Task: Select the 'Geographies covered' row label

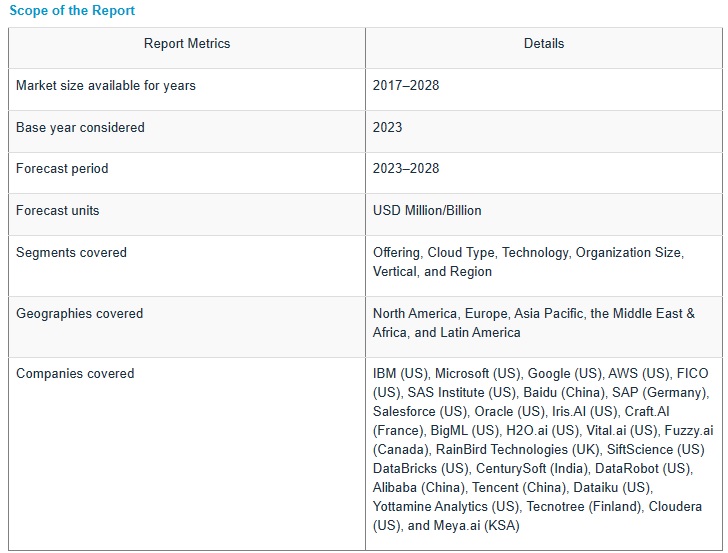Action: tap(79, 314)
